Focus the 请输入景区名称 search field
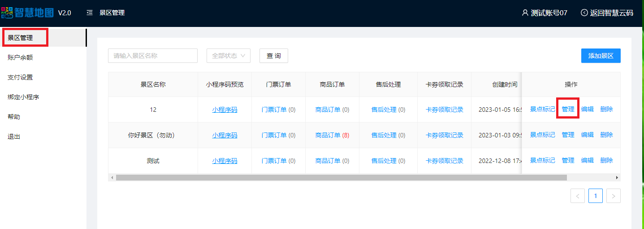Screen dimensions: 644x229 point(152,56)
